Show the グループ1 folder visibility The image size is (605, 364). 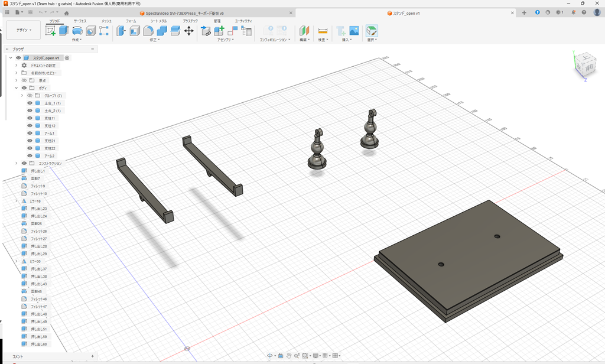(30, 95)
